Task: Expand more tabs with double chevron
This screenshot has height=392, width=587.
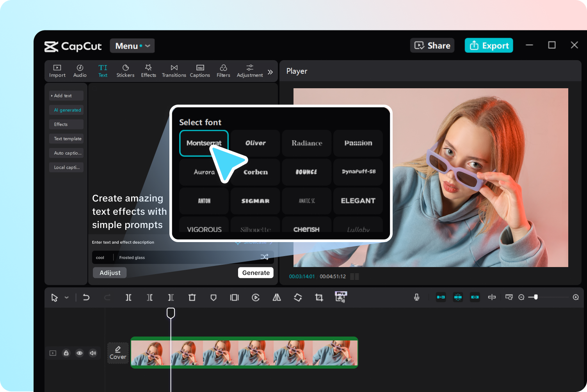Action: pos(270,72)
